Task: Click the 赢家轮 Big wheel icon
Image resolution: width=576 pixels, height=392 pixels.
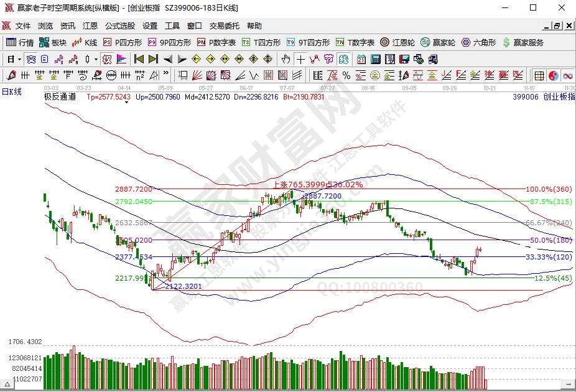Action: coord(438,42)
